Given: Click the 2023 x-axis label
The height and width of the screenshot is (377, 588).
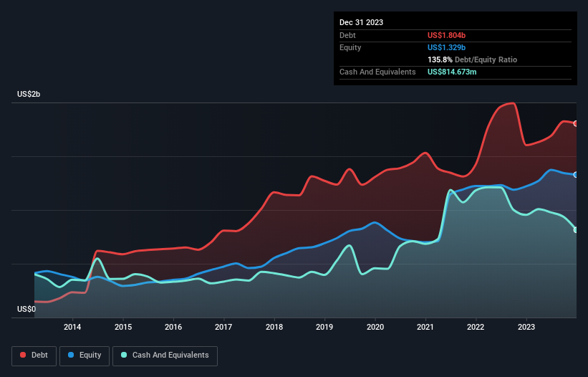Looking at the screenshot, I should (x=526, y=327).
